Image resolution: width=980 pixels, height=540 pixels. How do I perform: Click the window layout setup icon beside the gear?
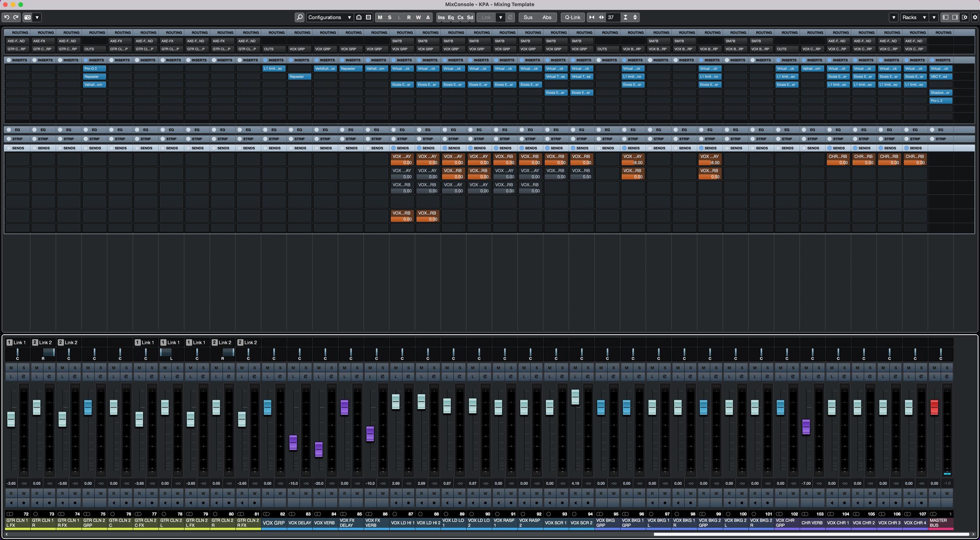965,17
